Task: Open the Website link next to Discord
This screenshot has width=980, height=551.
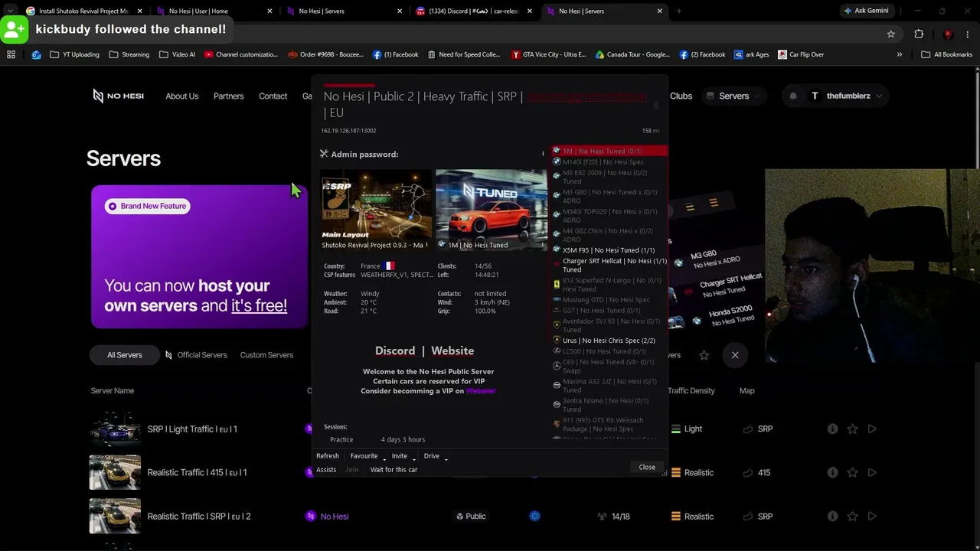Action: [452, 350]
